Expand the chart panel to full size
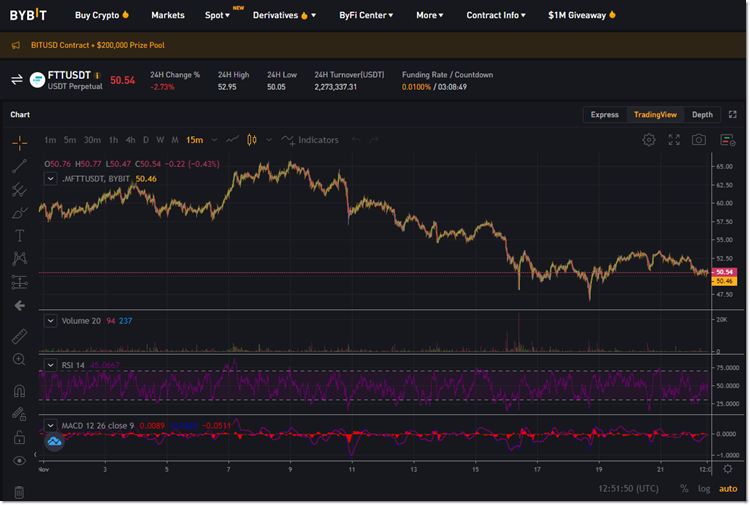The height and width of the screenshot is (505, 750). [x=732, y=114]
